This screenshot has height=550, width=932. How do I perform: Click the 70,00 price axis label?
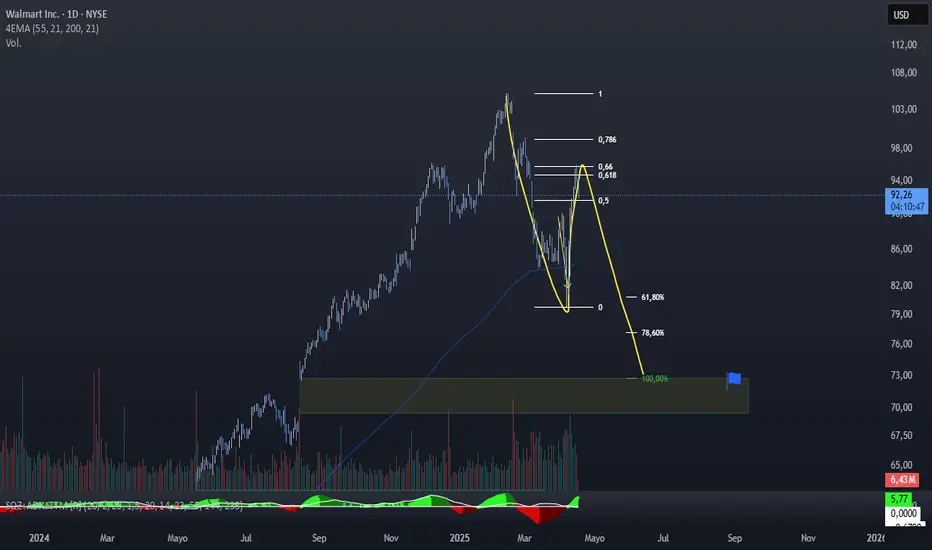(902, 407)
